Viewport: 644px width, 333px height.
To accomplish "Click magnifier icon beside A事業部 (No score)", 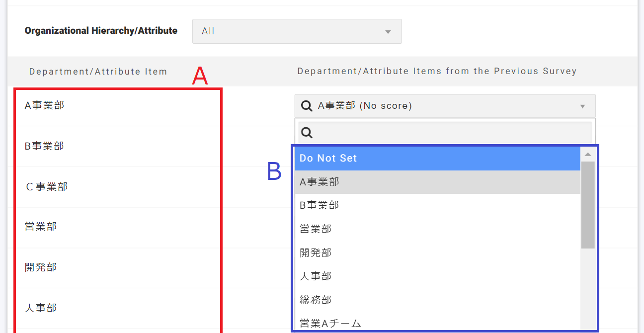I will (307, 106).
